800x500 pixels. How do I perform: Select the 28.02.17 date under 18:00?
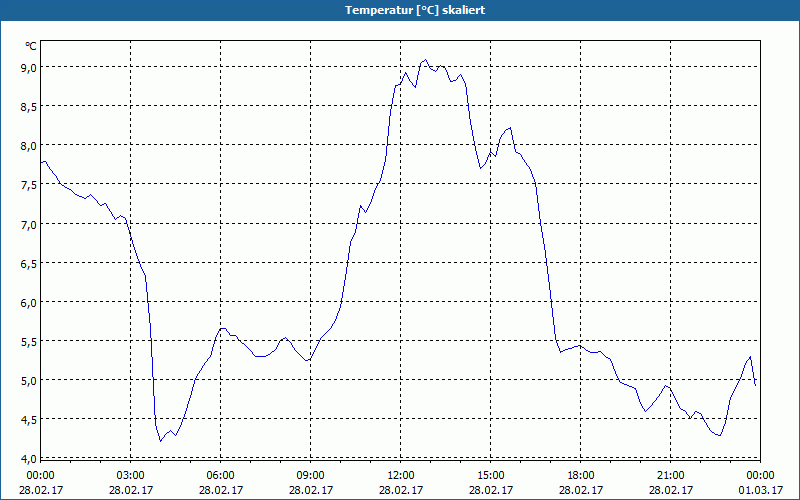(x=581, y=490)
